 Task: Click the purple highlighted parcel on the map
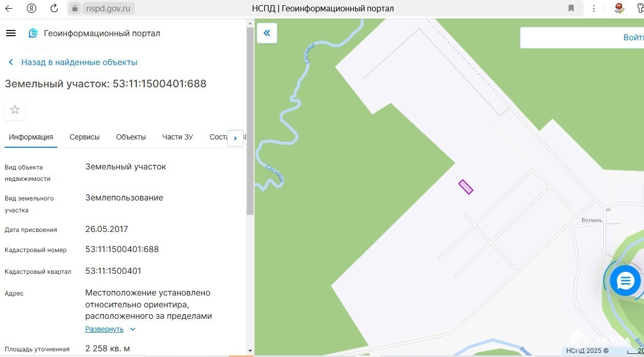pos(466,187)
